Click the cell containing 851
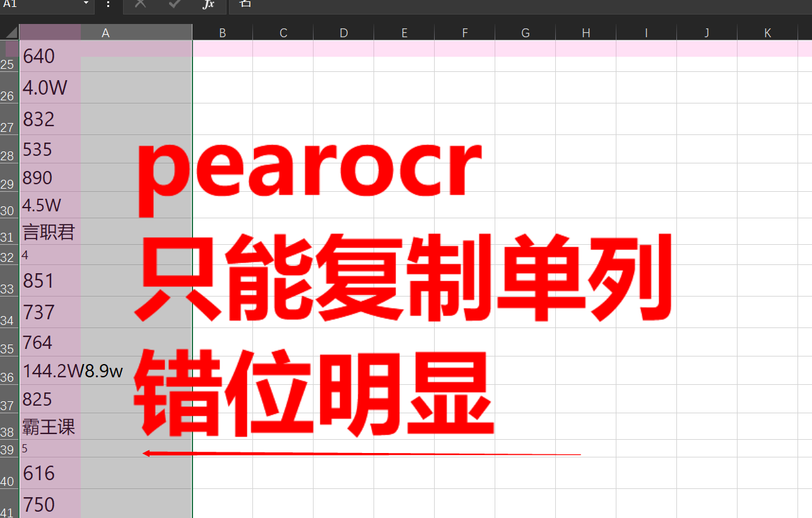 (x=106, y=281)
